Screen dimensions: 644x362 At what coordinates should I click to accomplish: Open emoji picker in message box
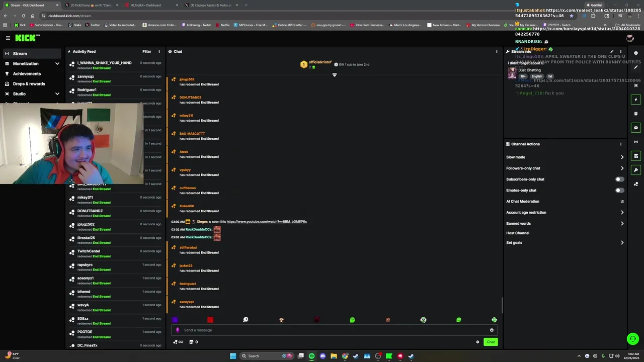point(492,330)
